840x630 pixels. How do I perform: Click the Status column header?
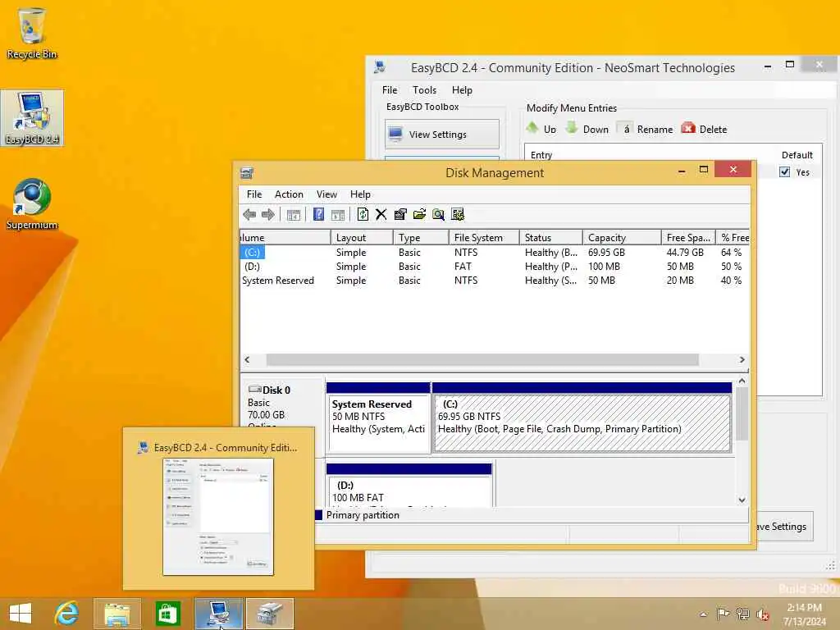point(550,237)
